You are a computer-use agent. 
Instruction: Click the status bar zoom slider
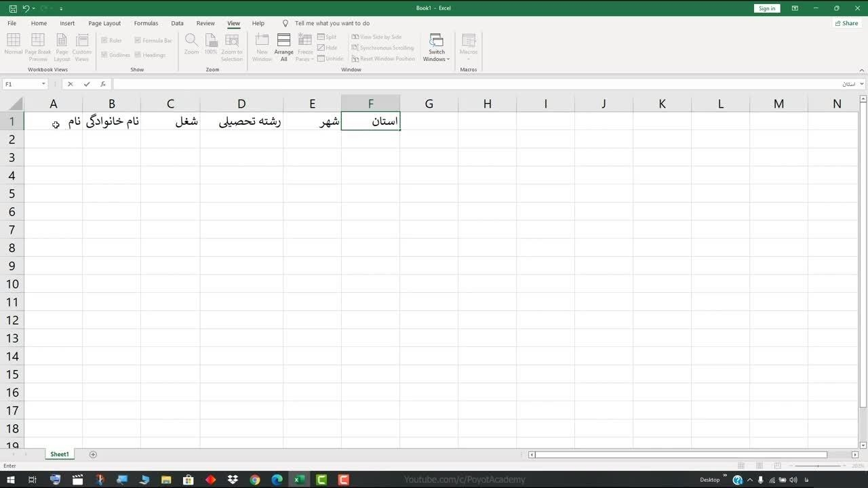click(x=817, y=466)
